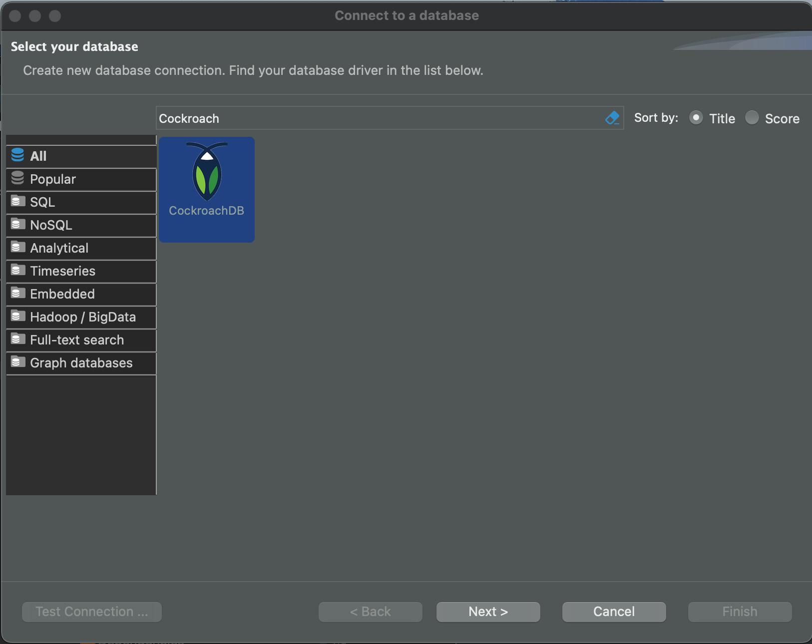Click the Analytical folder icon
812x644 pixels.
[17, 247]
